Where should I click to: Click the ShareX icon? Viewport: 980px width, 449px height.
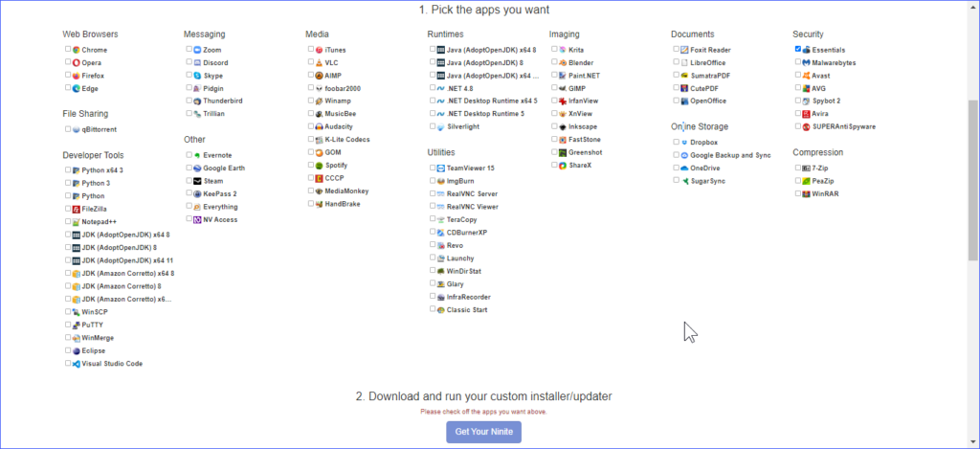563,166
